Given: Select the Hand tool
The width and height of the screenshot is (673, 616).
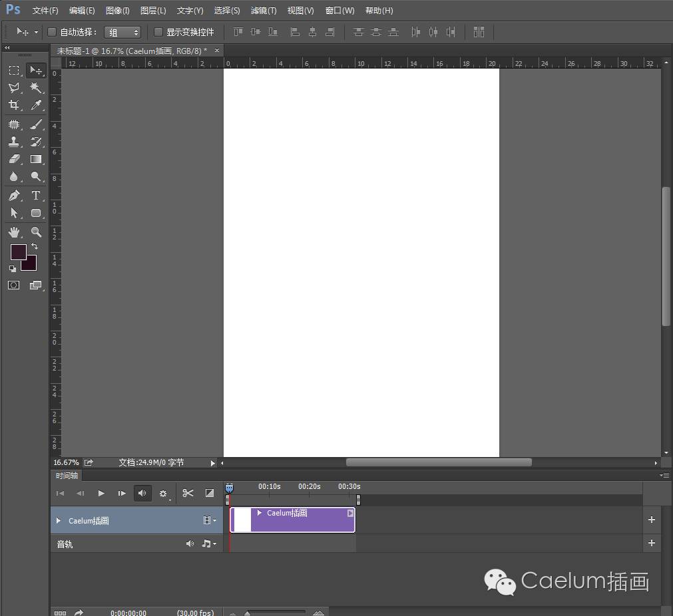Looking at the screenshot, I should tap(13, 232).
